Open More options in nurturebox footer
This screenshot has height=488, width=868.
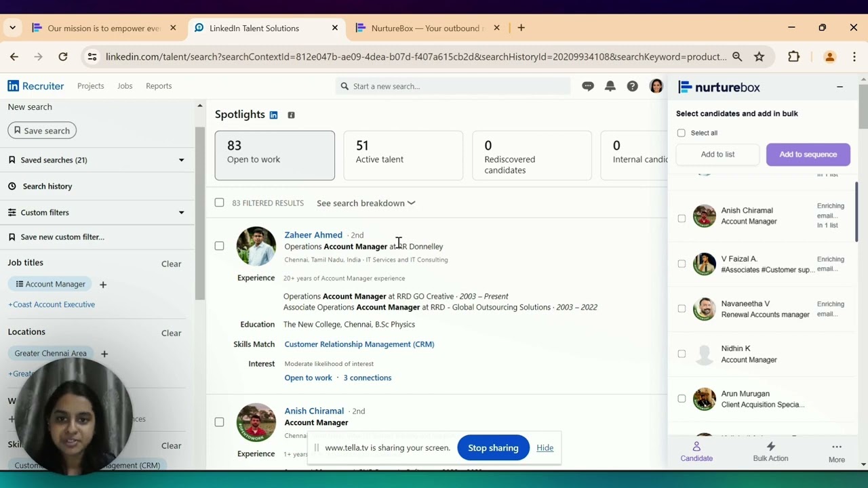point(837,453)
